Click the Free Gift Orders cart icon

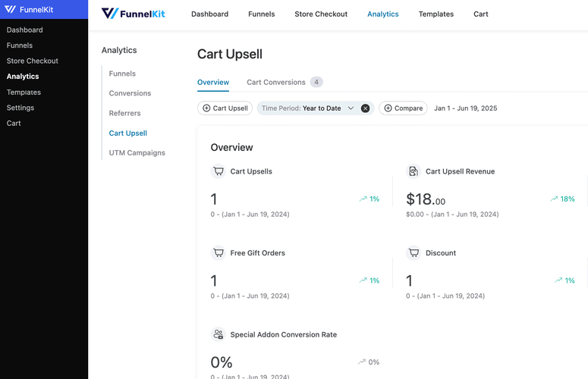click(x=219, y=252)
